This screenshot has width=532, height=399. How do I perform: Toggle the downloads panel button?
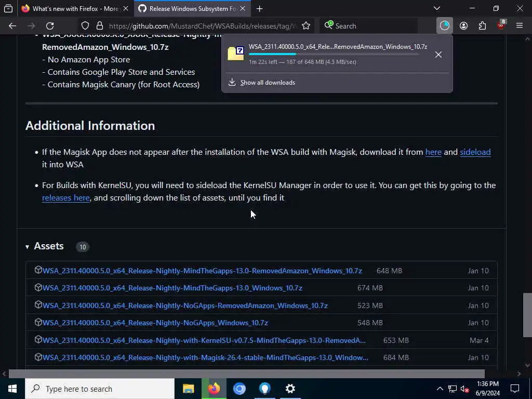[x=445, y=26]
